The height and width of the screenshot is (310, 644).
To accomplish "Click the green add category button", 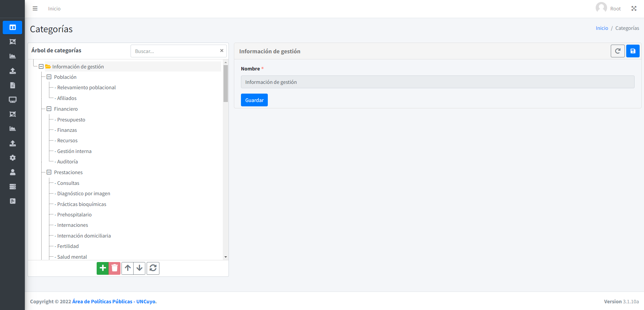I will click(103, 268).
